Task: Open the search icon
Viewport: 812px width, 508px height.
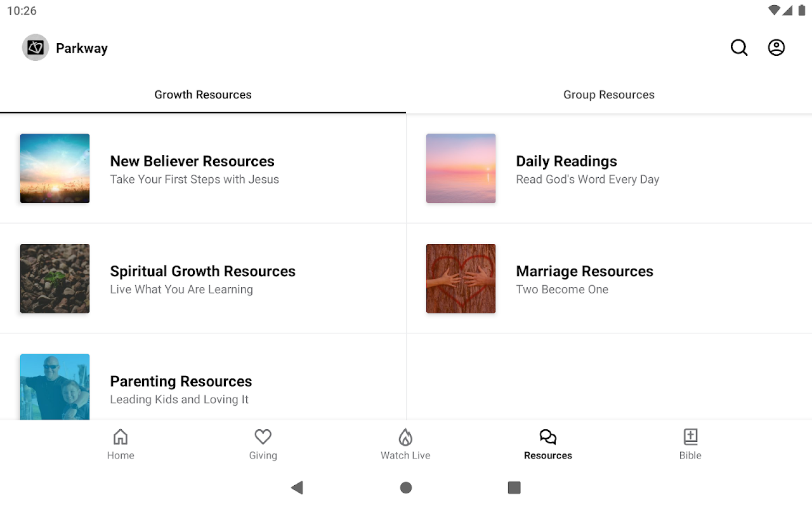Action: [x=739, y=48]
